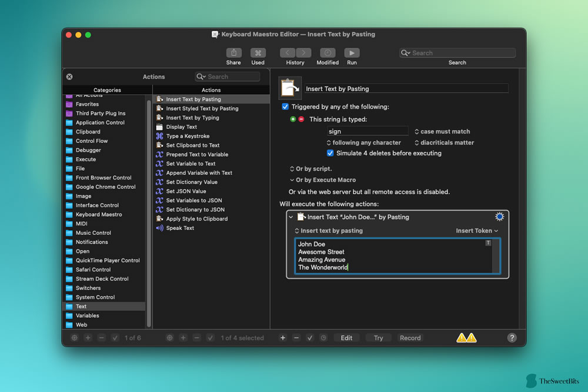Close the Actions panel
588x392 pixels.
click(69, 77)
